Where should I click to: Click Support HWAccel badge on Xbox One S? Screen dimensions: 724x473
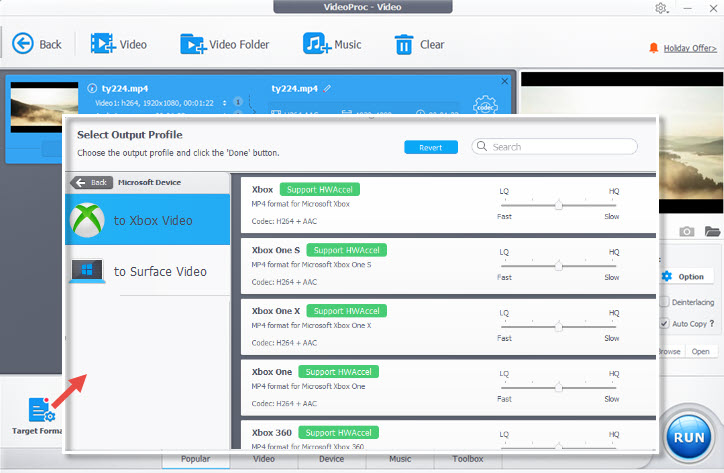click(x=347, y=250)
